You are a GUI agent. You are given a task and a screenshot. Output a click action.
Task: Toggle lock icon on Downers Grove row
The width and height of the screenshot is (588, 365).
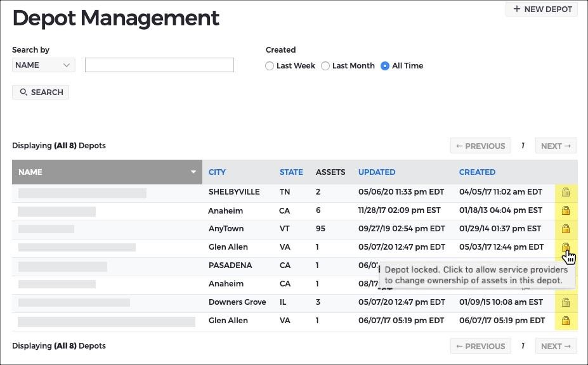566,302
